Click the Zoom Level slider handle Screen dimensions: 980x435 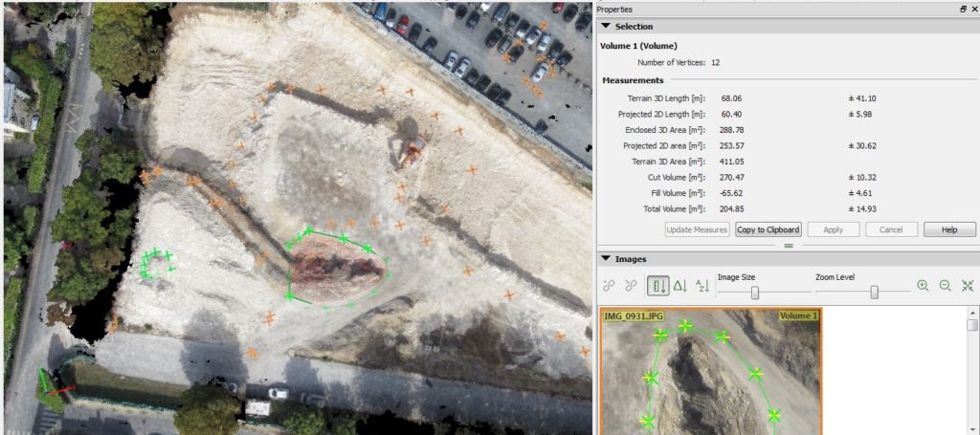coord(875,293)
